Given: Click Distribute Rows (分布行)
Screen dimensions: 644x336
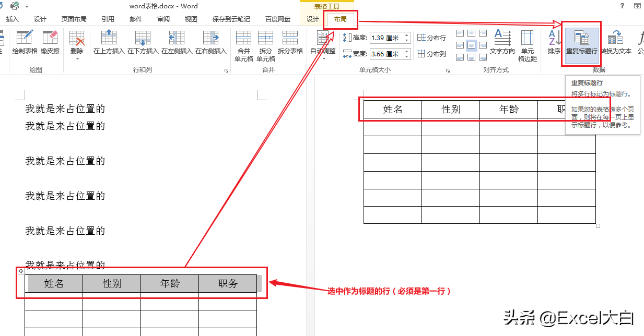Looking at the screenshot, I should 431,38.
